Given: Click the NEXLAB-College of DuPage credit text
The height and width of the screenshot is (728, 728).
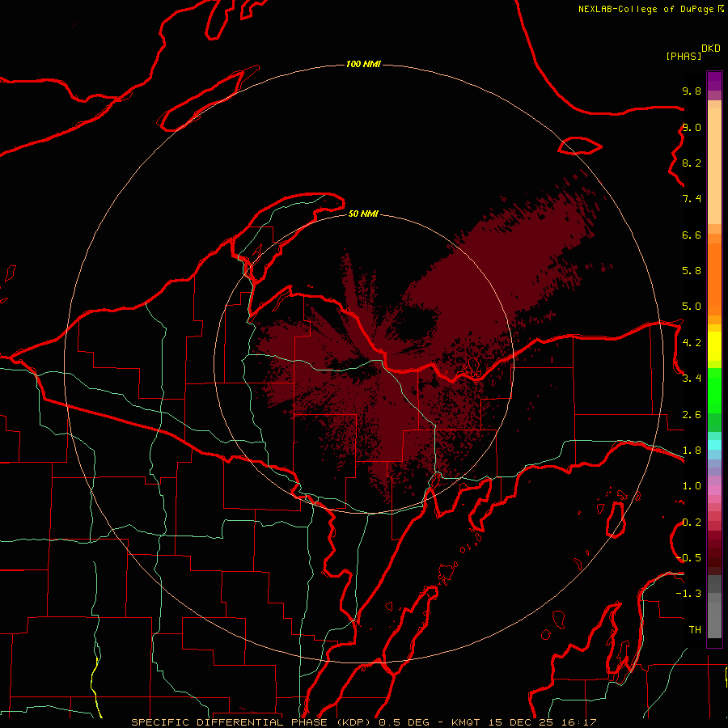Looking at the screenshot, I should coord(645,9).
